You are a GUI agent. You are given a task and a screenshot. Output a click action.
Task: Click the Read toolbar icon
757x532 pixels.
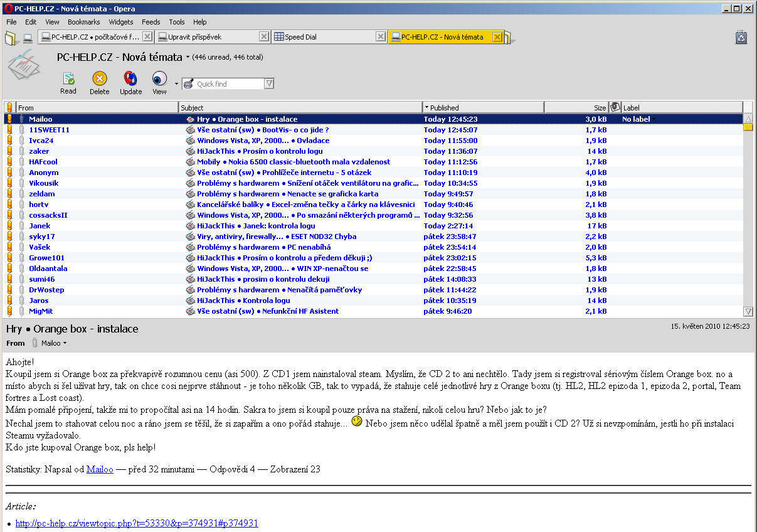pyautogui.click(x=68, y=79)
